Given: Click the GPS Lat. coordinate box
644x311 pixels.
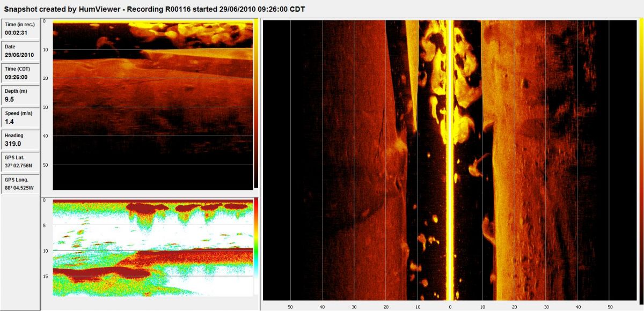Looking at the screenshot, I should (x=20, y=162).
